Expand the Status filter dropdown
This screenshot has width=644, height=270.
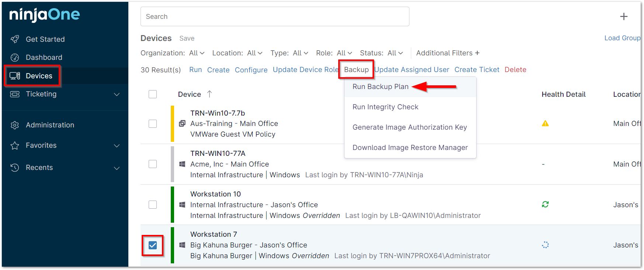tap(395, 53)
